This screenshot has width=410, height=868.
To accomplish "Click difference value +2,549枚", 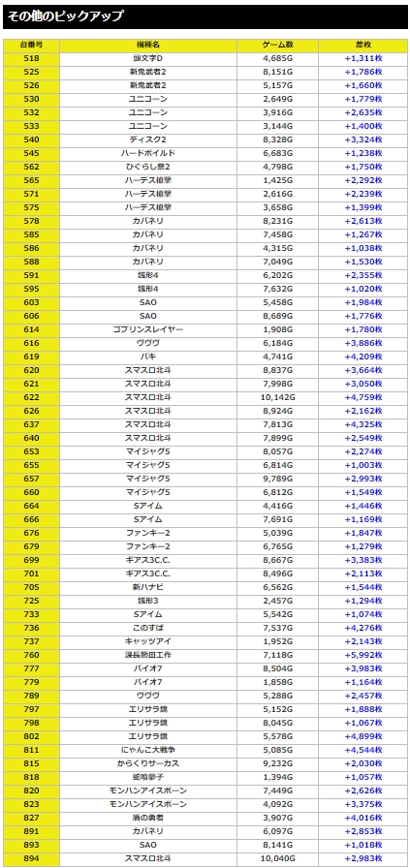I will (363, 438).
